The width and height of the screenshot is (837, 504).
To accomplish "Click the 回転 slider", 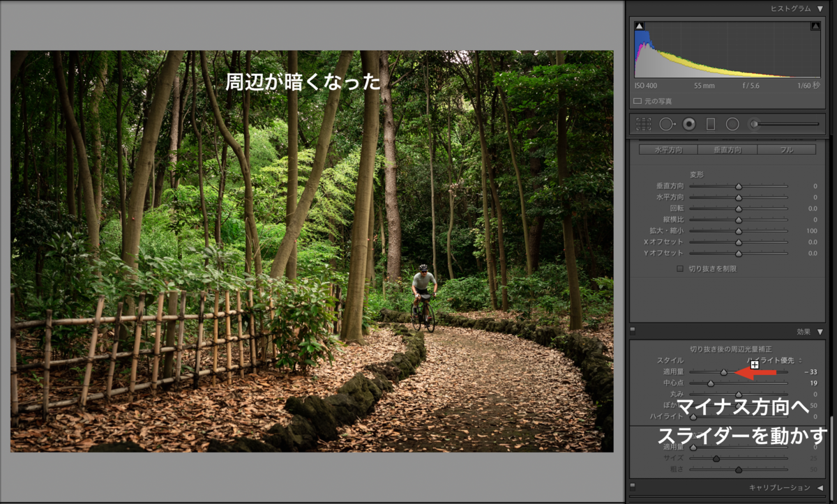I will pos(739,208).
